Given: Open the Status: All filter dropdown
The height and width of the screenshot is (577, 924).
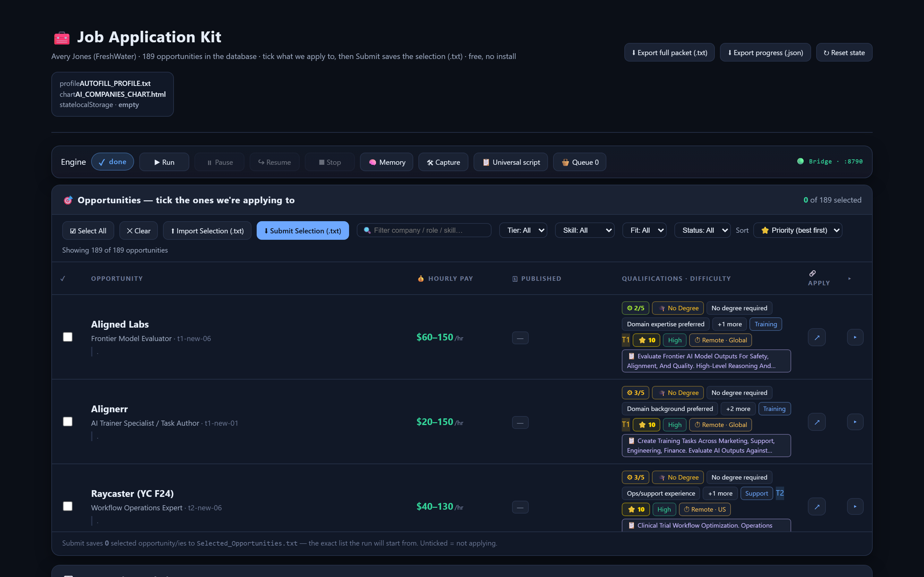Looking at the screenshot, I should click(702, 230).
